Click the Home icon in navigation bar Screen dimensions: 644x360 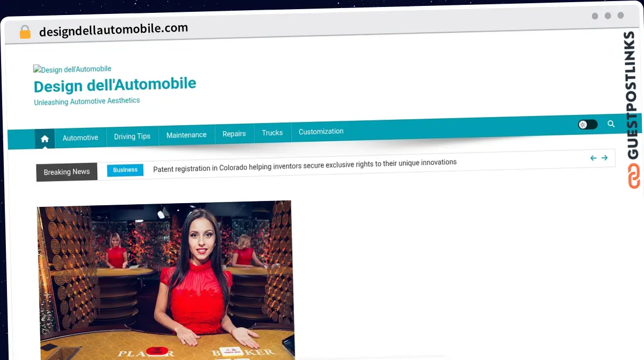pos(45,139)
